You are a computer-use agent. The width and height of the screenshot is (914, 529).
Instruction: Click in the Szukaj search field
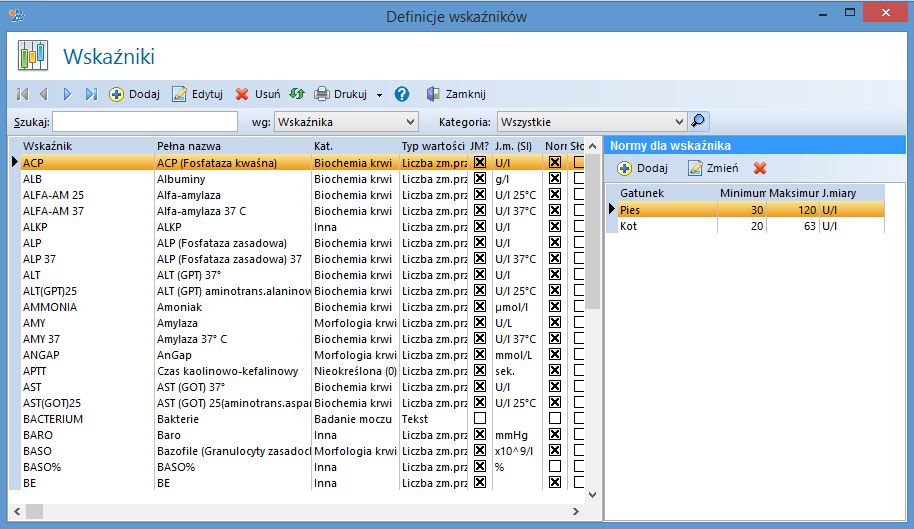pos(145,122)
